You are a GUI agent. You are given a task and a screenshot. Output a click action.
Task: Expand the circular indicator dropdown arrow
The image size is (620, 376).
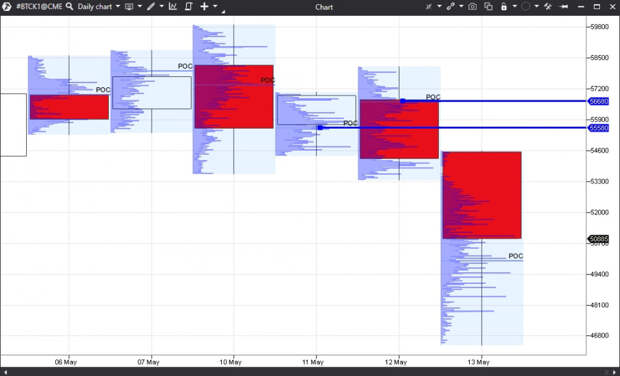[536, 7]
